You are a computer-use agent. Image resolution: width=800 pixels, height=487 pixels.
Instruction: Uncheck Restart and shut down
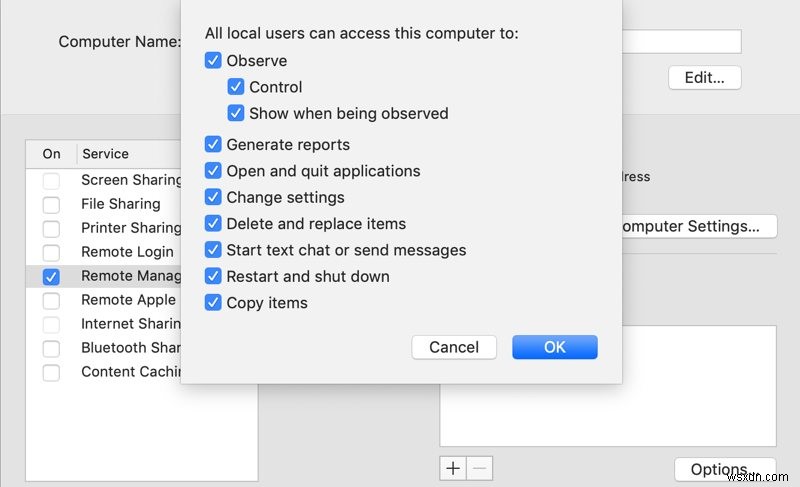click(x=213, y=276)
